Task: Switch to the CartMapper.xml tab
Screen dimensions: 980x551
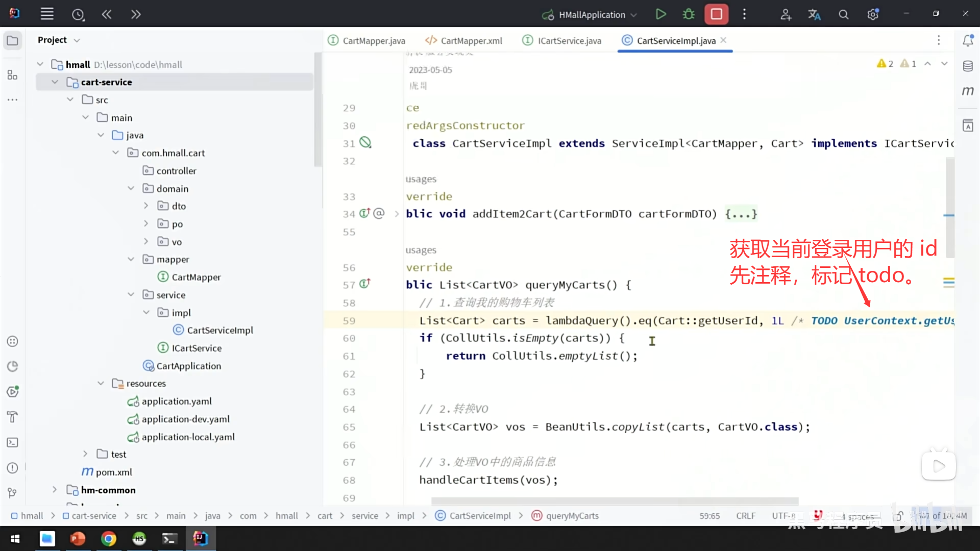Action: coord(463,41)
